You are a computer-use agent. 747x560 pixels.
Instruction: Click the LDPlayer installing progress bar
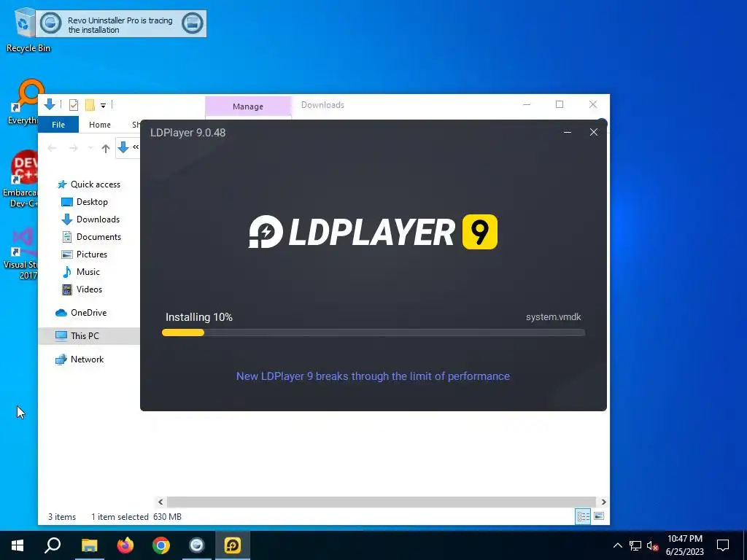(373, 332)
